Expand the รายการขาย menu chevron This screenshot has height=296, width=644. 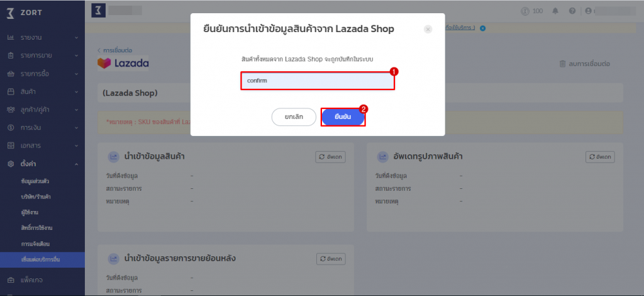76,56
